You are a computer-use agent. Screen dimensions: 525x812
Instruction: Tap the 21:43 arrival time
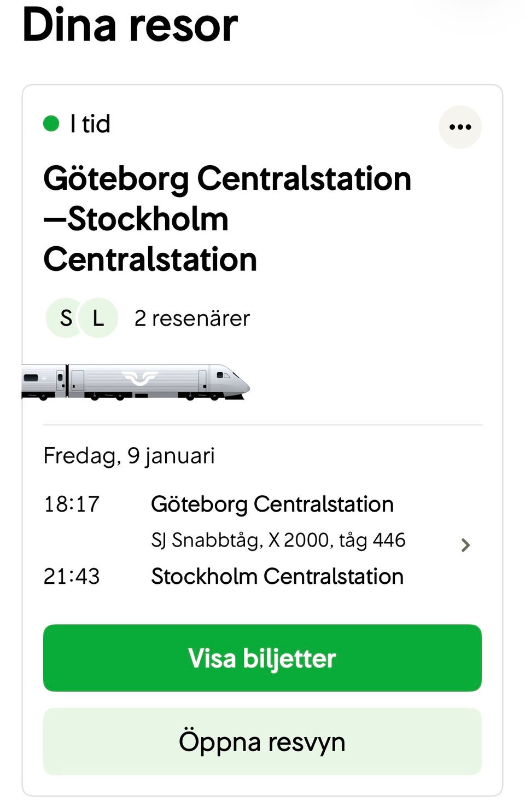[x=72, y=576]
